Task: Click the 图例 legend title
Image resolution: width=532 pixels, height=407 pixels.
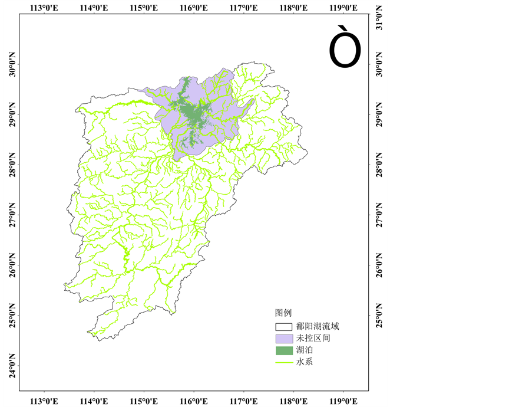Action: (283, 313)
